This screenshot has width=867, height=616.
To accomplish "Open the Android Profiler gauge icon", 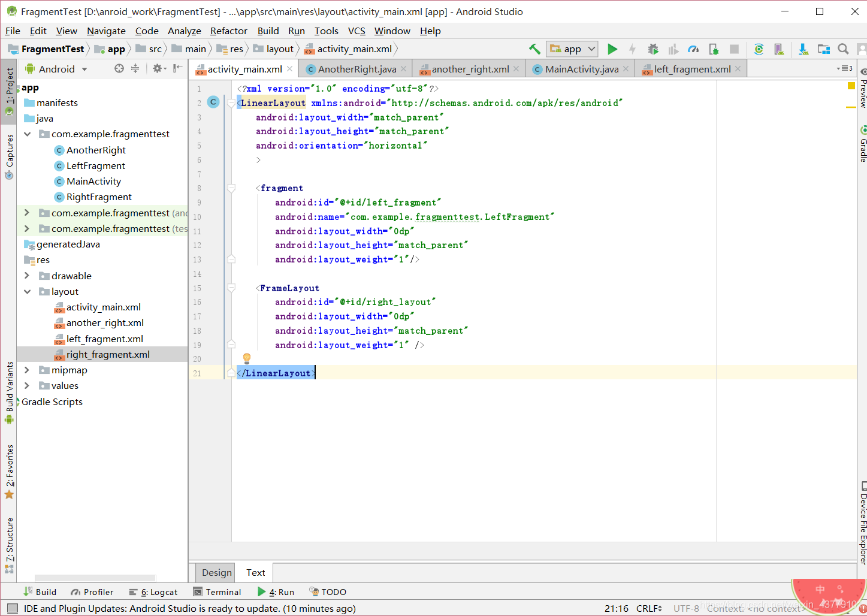I will 693,49.
